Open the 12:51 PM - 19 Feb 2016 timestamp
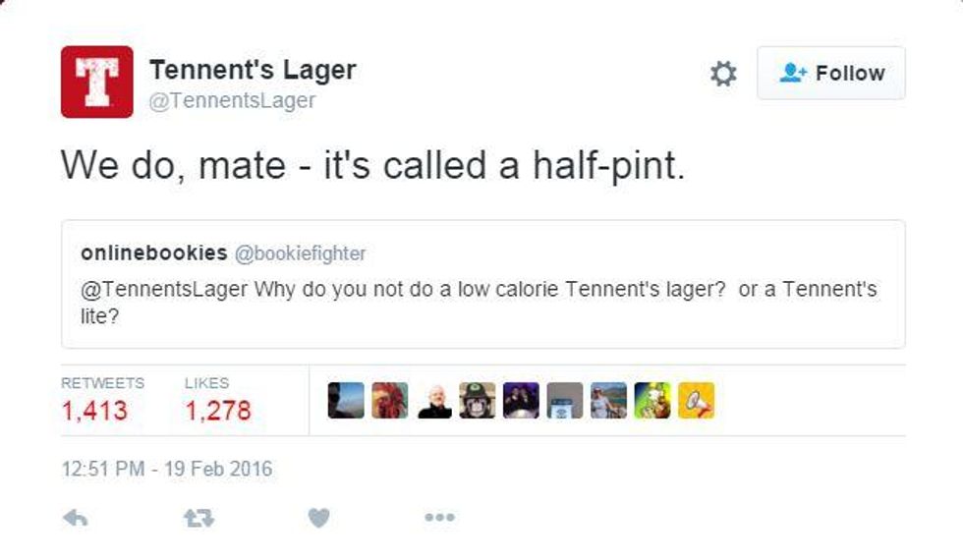The image size is (963, 560). (167, 470)
